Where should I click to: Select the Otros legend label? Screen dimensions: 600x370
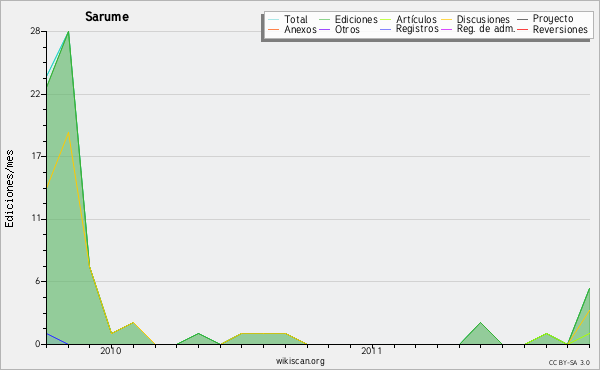point(347,29)
